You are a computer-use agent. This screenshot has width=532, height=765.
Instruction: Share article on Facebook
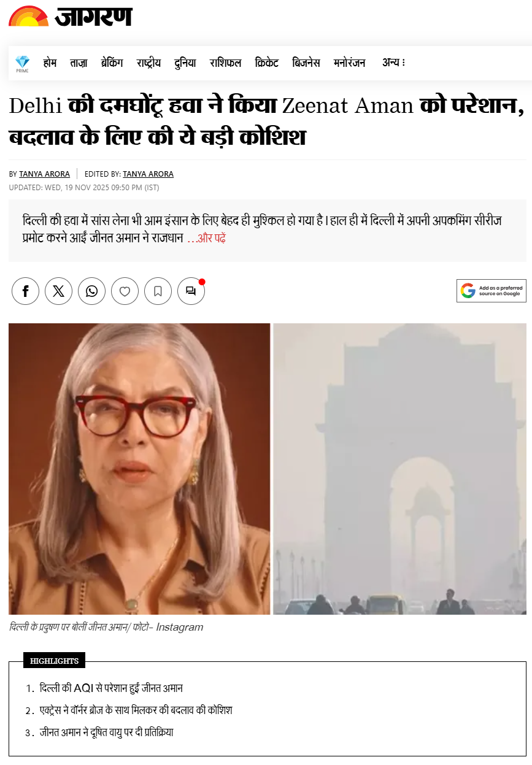[25, 291]
